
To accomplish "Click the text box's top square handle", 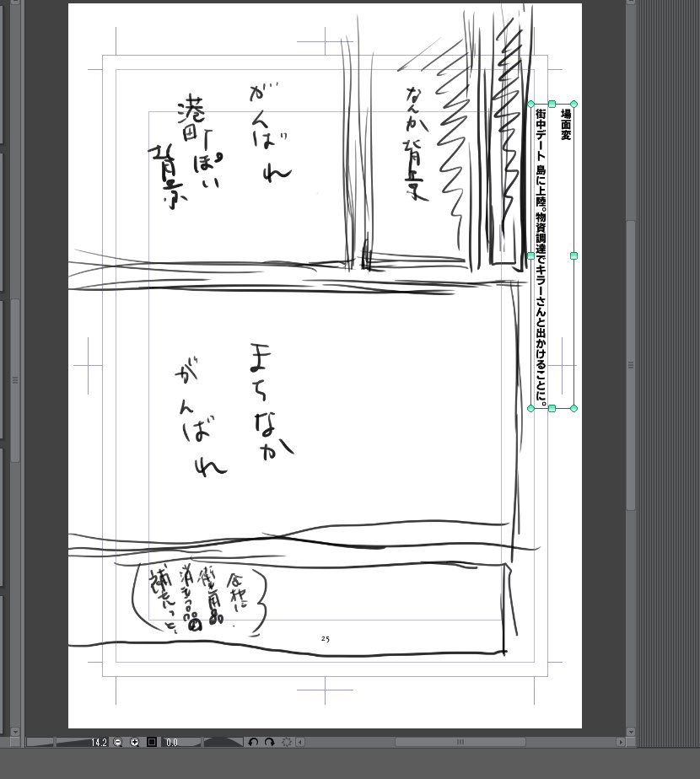I will pos(552,104).
